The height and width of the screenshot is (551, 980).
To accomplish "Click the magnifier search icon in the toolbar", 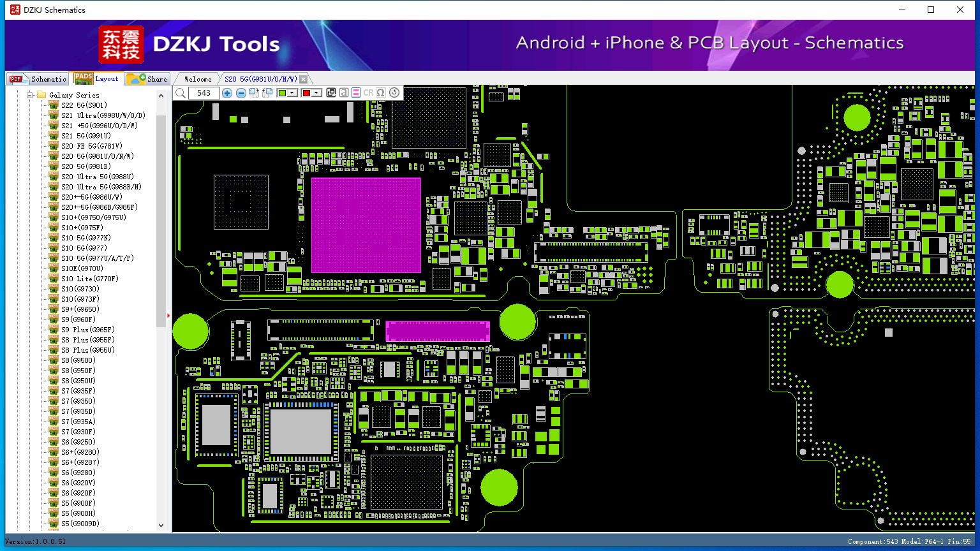I will click(x=181, y=93).
